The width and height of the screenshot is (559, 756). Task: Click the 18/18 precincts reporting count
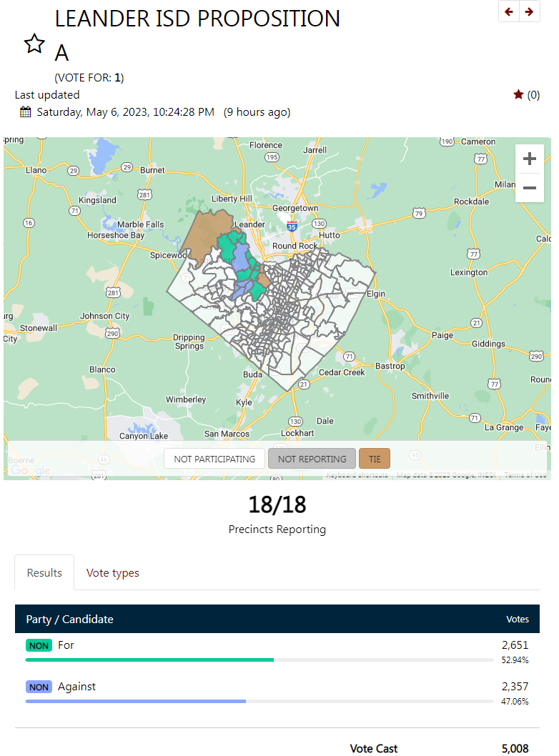(x=277, y=504)
